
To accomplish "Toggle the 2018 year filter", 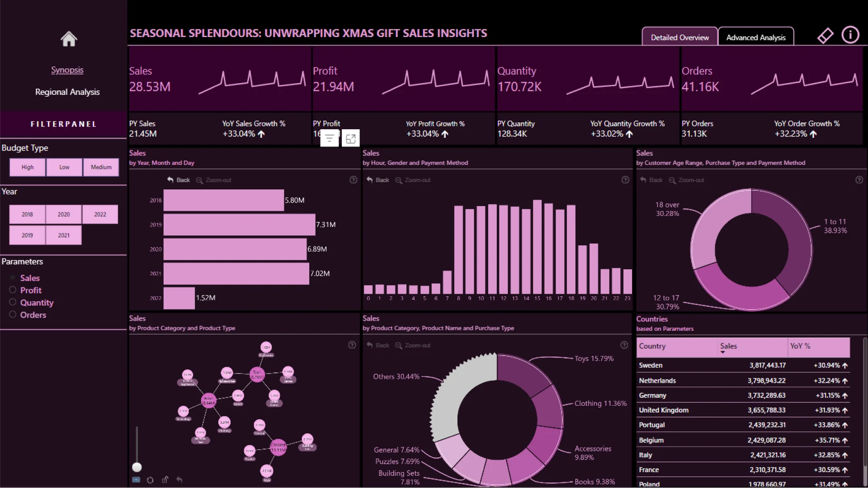I will [x=27, y=214].
